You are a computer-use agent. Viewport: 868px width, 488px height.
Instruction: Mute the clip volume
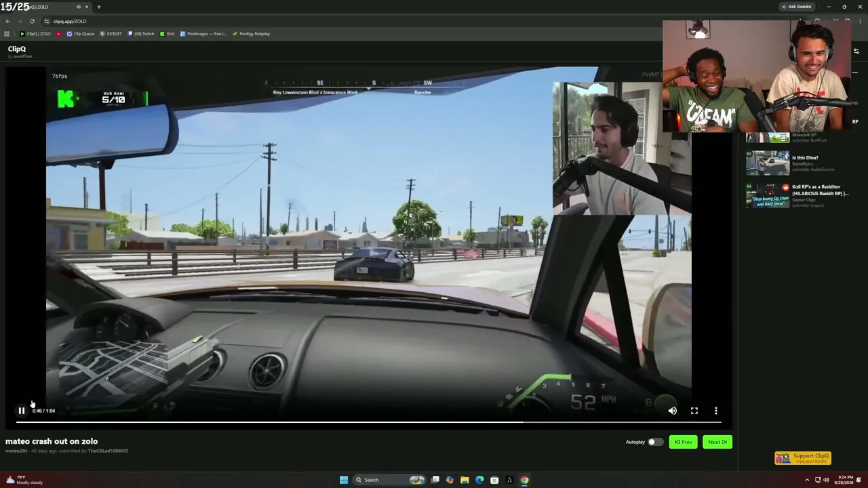click(x=672, y=411)
